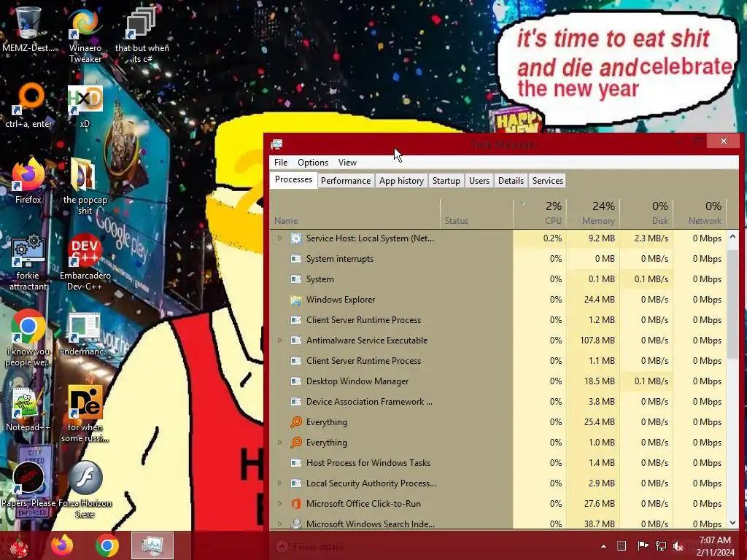
Task: Select Host Process for Windows Tasks row
Action: point(498,463)
